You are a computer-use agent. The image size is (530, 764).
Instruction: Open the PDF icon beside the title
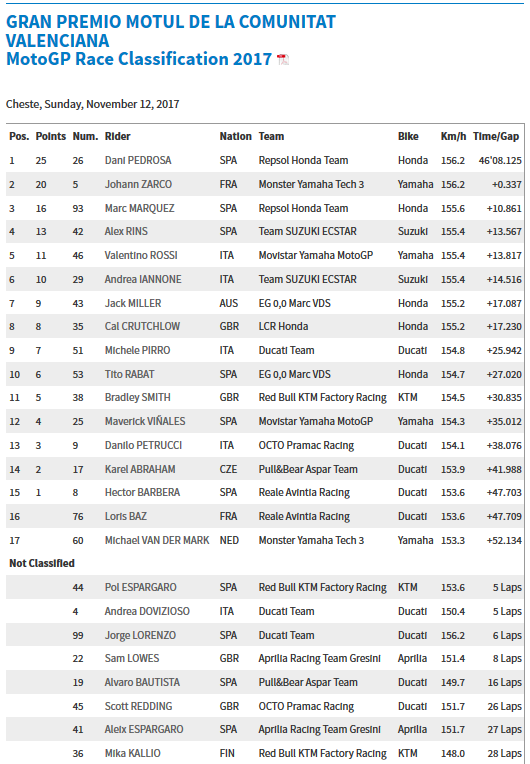(x=283, y=59)
